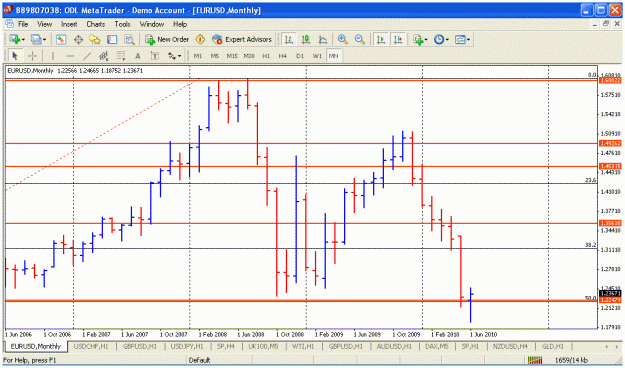Click the New Order button
The image size is (625, 368).
(167, 39)
